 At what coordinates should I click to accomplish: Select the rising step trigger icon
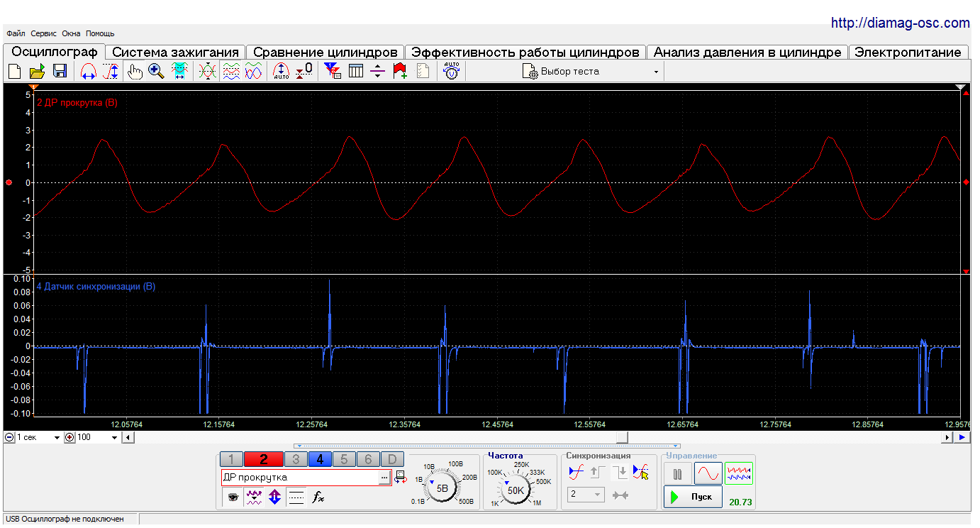tap(597, 472)
